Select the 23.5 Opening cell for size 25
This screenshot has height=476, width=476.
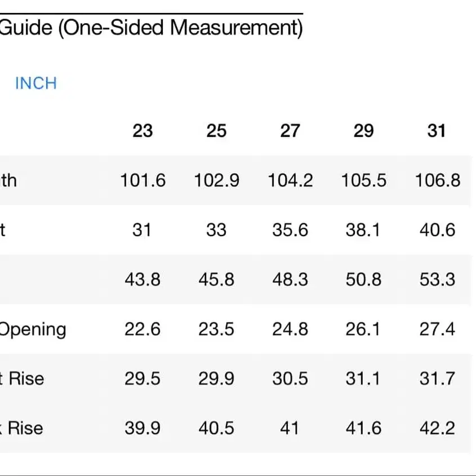click(x=216, y=329)
